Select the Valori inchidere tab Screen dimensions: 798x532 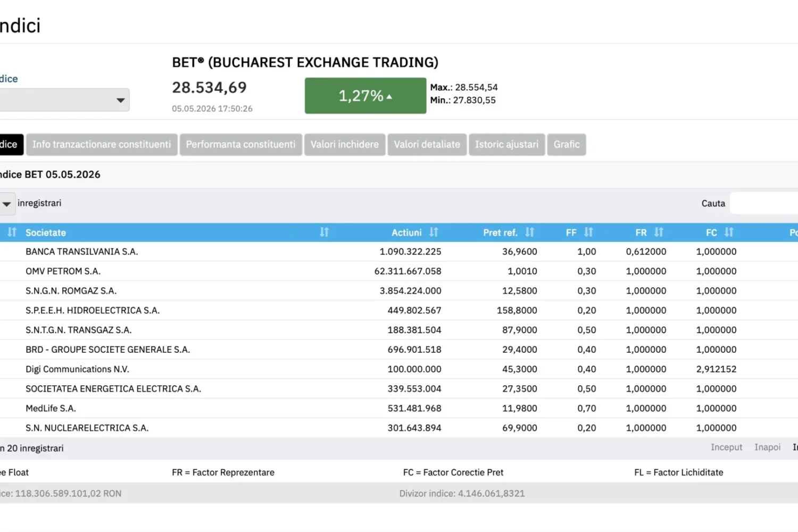[x=345, y=145]
